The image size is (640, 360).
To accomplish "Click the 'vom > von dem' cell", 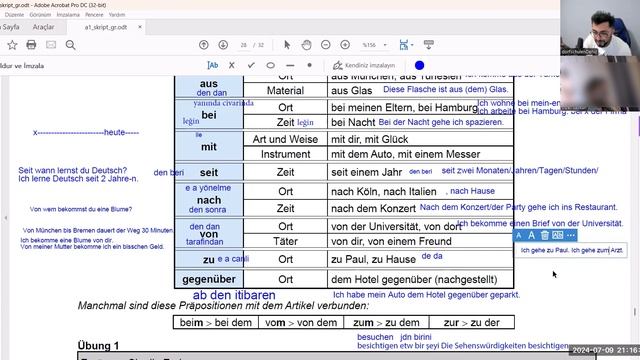I will tap(301, 322).
